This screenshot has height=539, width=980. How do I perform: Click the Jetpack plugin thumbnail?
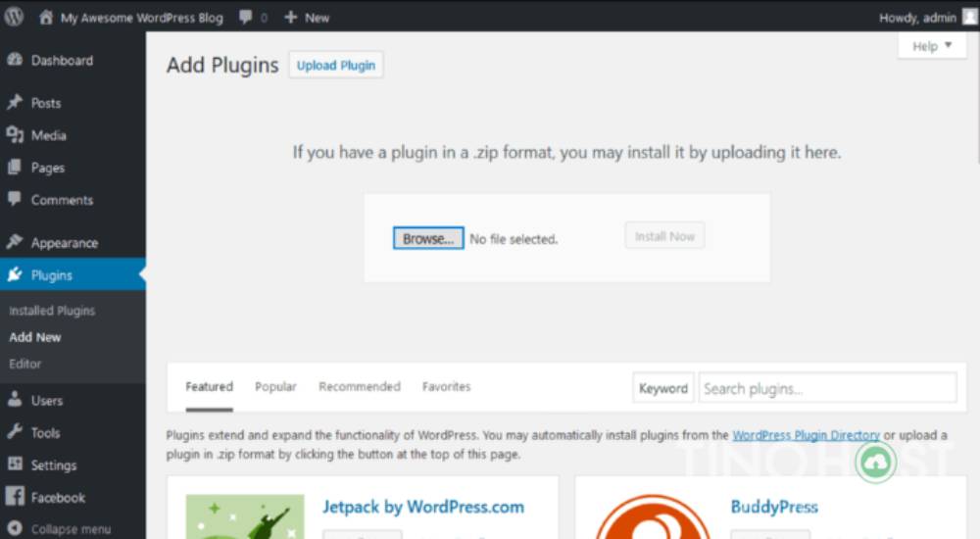click(x=245, y=517)
